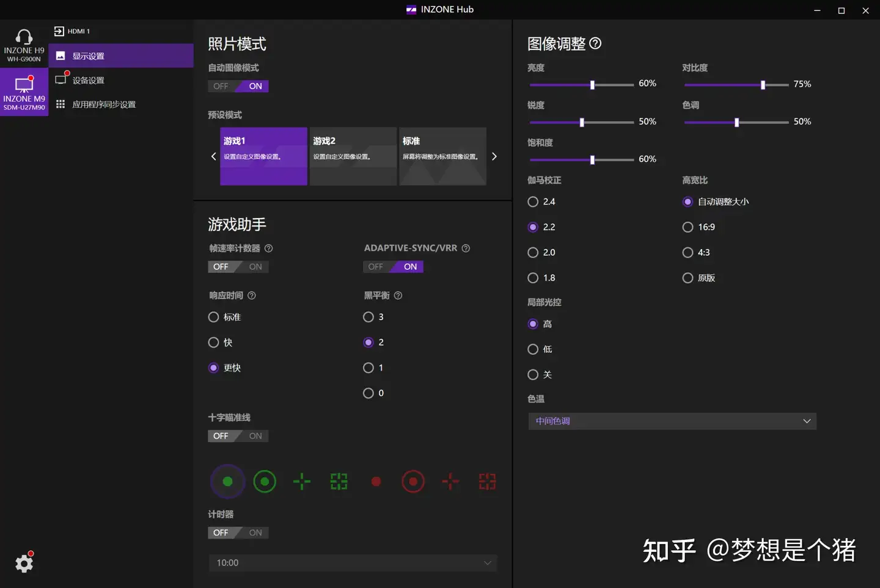
Task: Open the 图像调整 help icon
Action: coord(596,43)
